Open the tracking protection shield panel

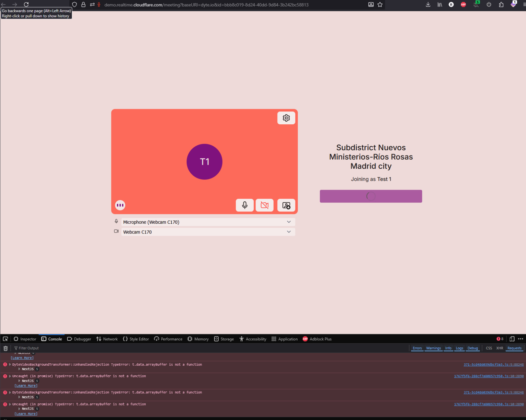coord(75,5)
